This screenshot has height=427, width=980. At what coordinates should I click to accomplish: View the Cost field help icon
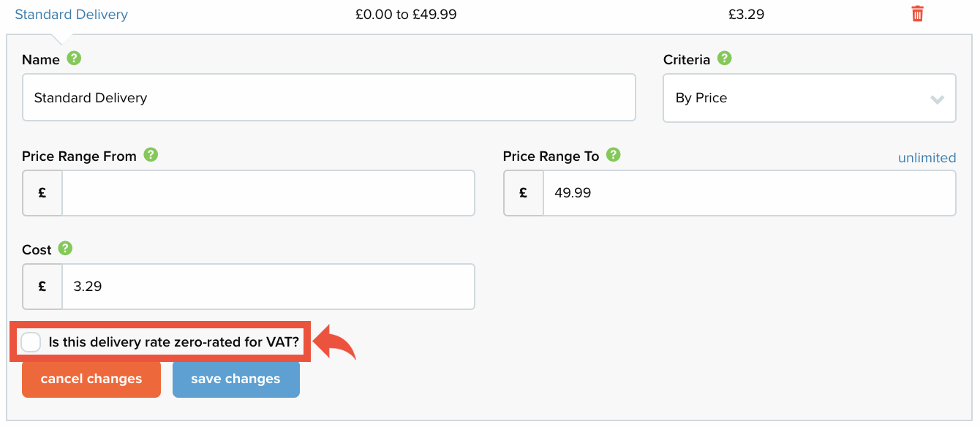65,248
